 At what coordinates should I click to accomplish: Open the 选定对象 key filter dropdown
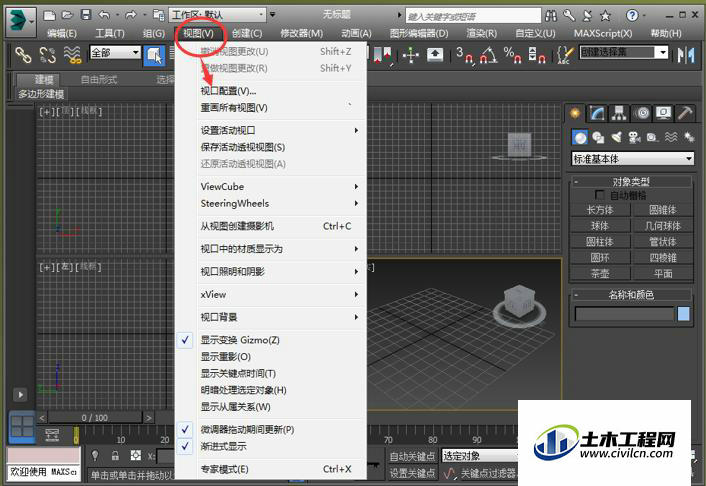pos(479,456)
